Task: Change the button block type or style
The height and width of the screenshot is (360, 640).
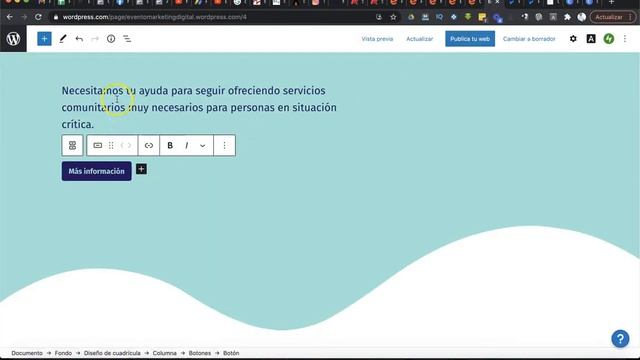Action: 98,145
